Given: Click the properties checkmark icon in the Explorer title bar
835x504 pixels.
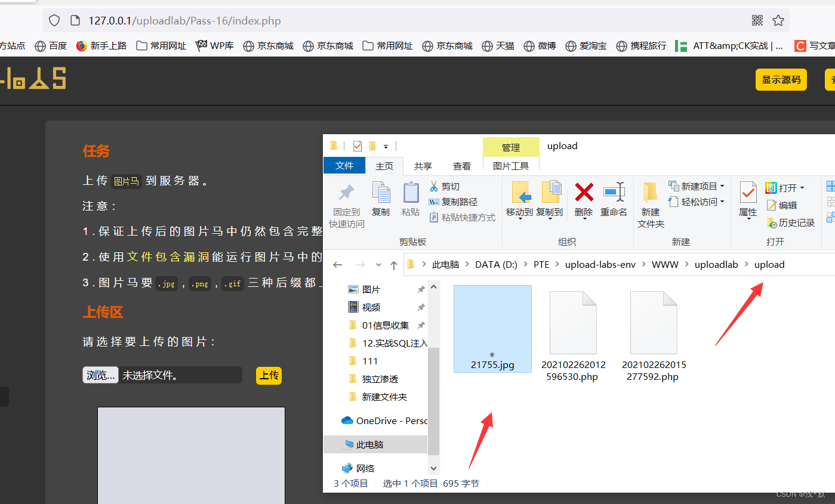Looking at the screenshot, I should click(x=358, y=146).
